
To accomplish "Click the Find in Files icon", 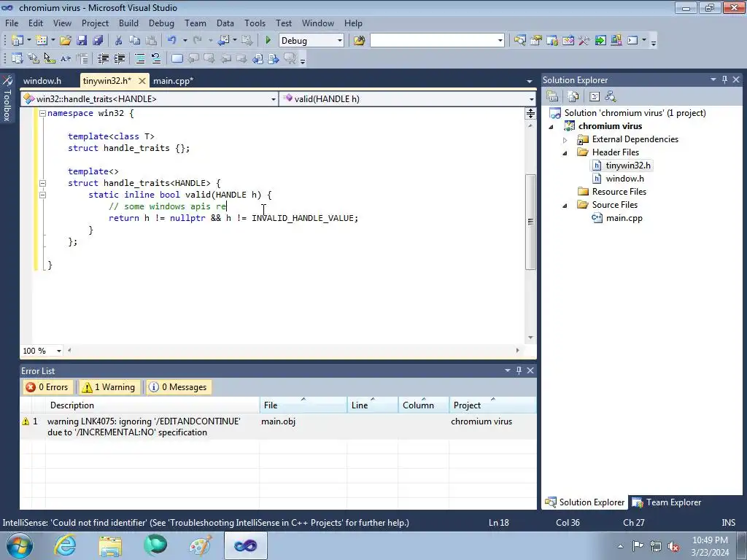I will click(359, 41).
